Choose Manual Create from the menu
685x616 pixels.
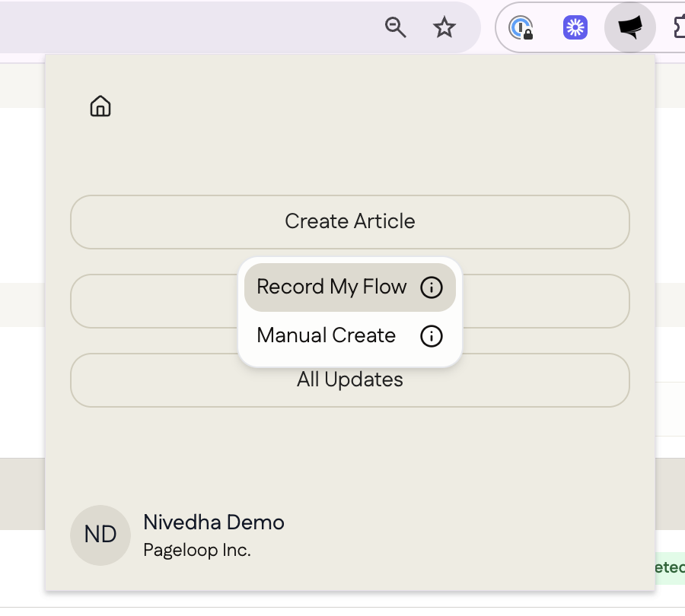pyautogui.click(x=349, y=335)
